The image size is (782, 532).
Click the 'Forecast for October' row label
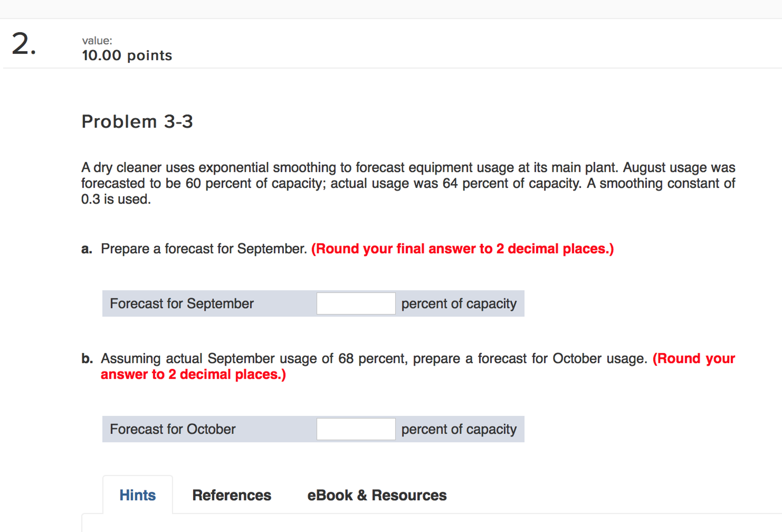tap(173, 429)
